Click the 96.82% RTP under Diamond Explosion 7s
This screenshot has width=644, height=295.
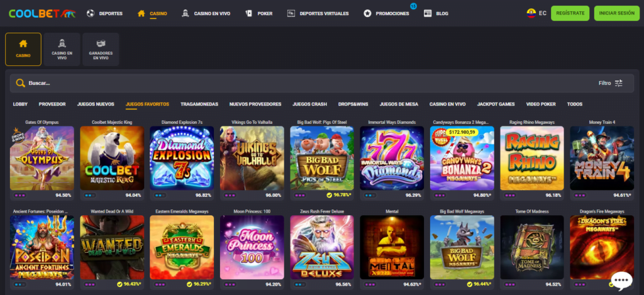[203, 195]
